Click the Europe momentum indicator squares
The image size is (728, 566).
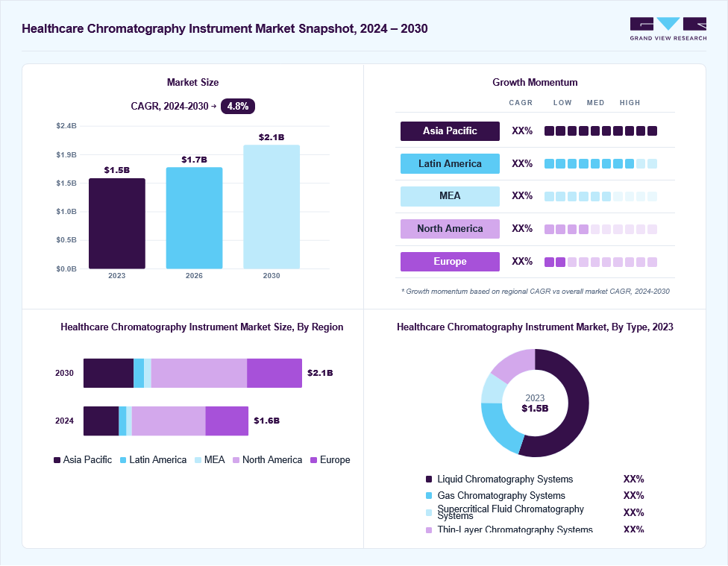(x=600, y=262)
